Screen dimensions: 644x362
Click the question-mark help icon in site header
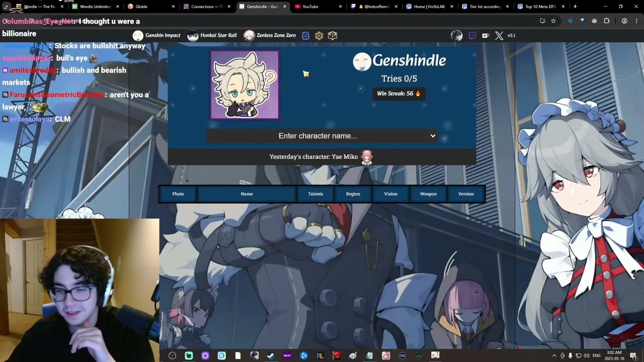(x=333, y=35)
